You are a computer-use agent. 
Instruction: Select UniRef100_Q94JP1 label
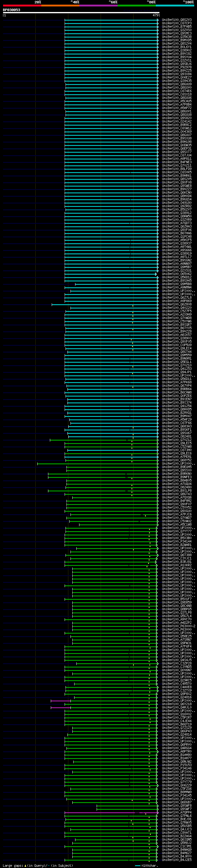[177, 372]
